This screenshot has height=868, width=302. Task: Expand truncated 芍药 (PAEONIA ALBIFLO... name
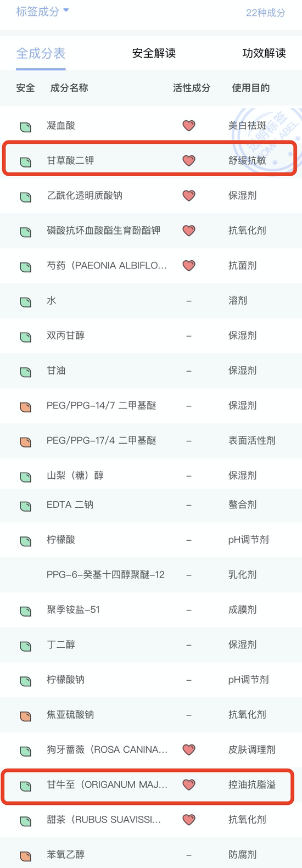pos(107,266)
